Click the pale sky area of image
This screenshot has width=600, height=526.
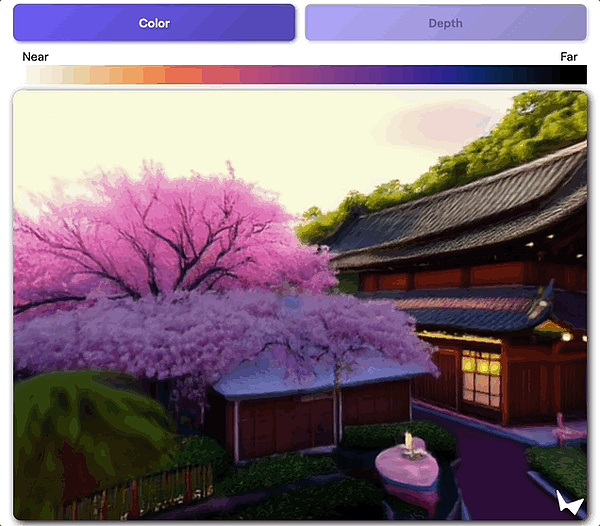pyautogui.click(x=300, y=140)
